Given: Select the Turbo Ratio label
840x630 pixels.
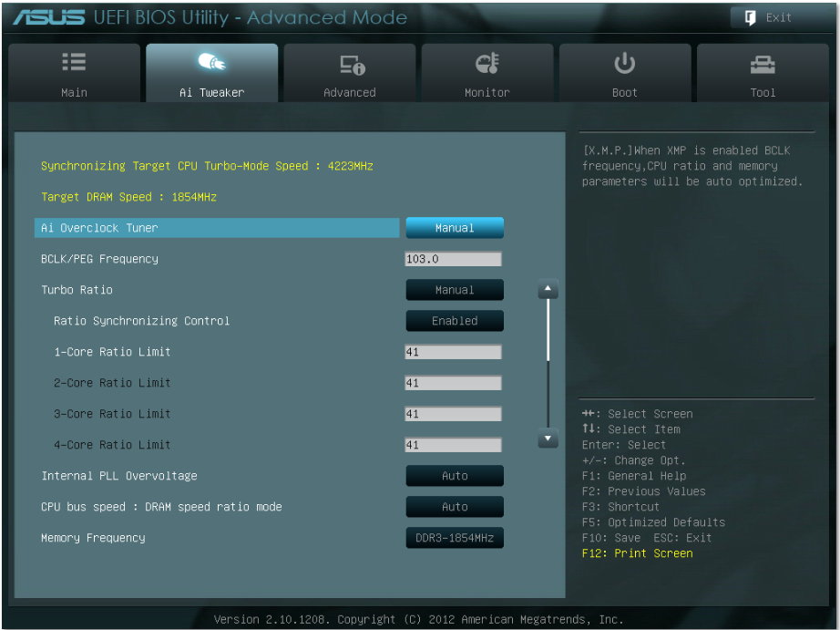Looking at the screenshot, I should tap(77, 290).
